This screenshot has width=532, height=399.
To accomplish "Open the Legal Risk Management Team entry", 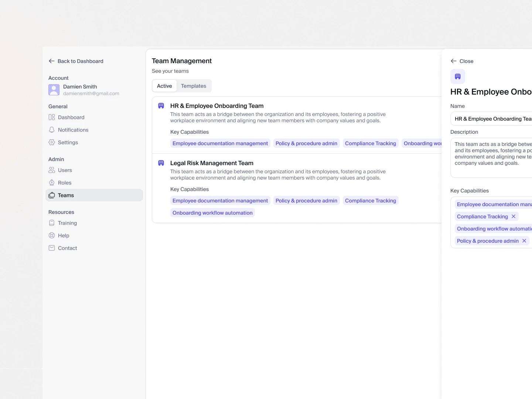I will [x=212, y=163].
